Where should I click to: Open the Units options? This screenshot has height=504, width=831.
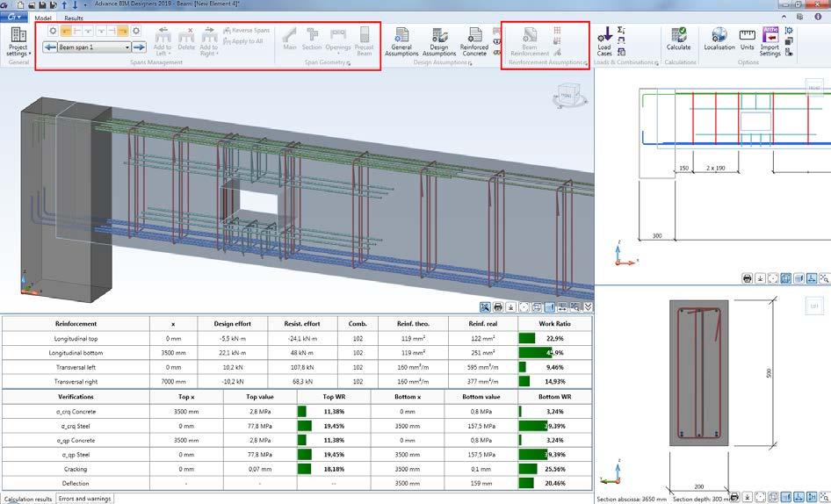coord(748,40)
